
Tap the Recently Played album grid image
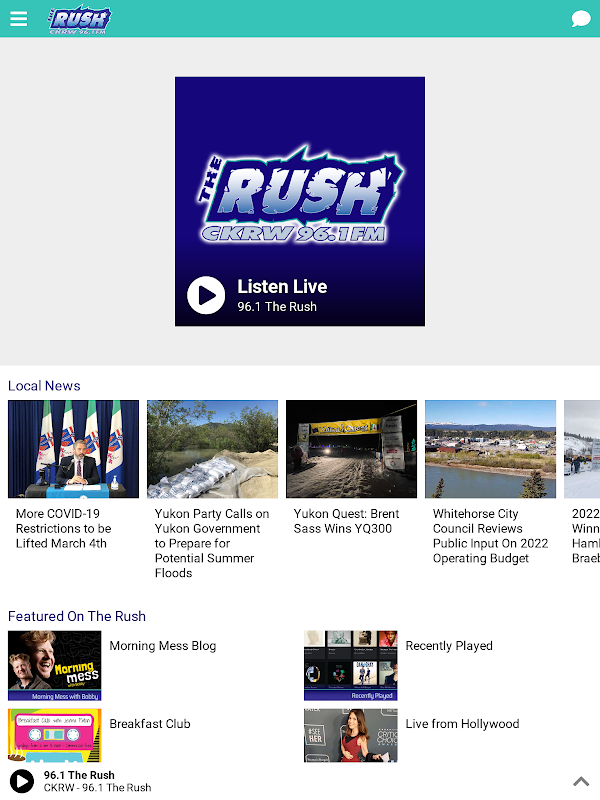[x=351, y=665]
